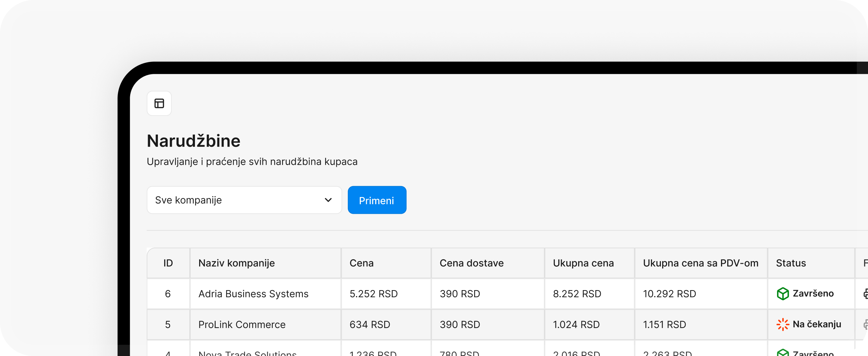Click Adria Business Systems company name
Image resolution: width=868 pixels, height=356 pixels.
click(x=253, y=294)
